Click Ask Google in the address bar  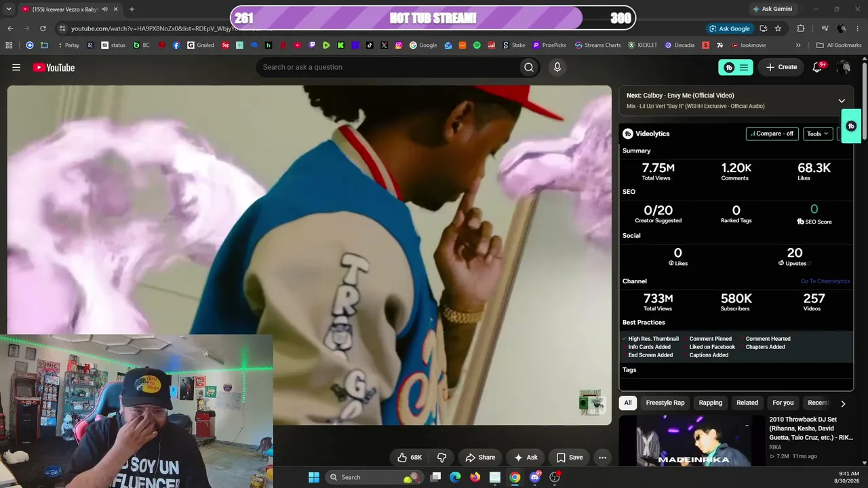[730, 28]
